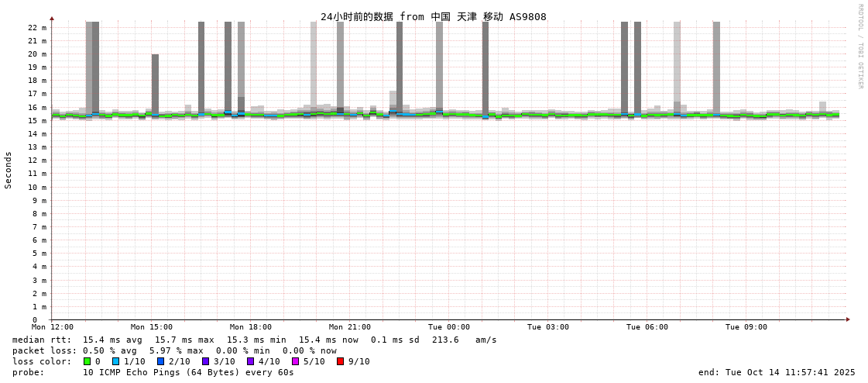Screen dimensions: 868x383
Task: Click the magenta 5/10 loss swatch
Action: click(x=295, y=361)
